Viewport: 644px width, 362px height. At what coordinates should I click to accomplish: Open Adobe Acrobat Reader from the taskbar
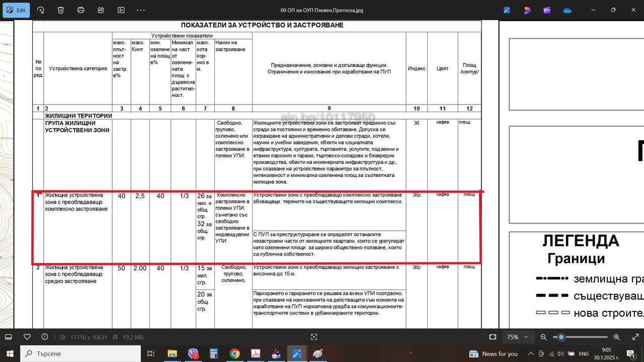(256, 353)
